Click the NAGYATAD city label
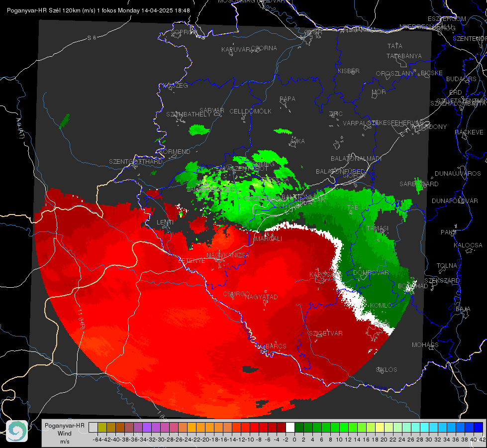This screenshot has height=448, width=487. tap(261, 297)
